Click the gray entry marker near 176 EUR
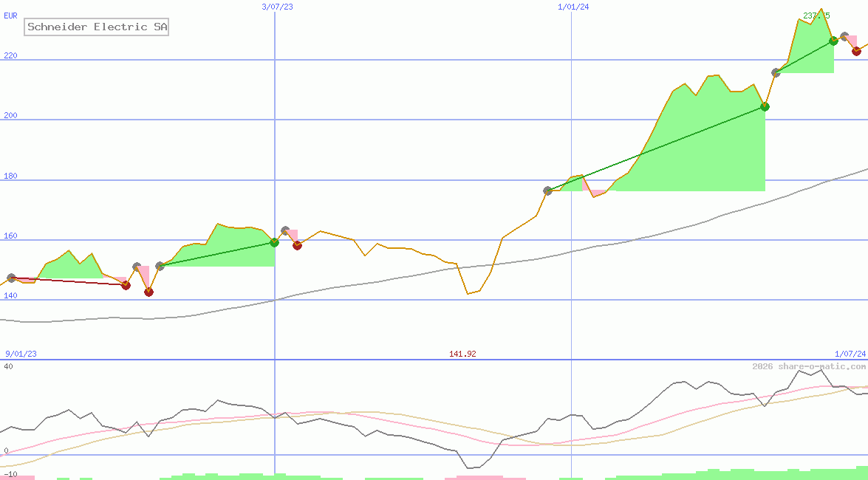Viewport: 868px width, 480px height. coord(547,191)
